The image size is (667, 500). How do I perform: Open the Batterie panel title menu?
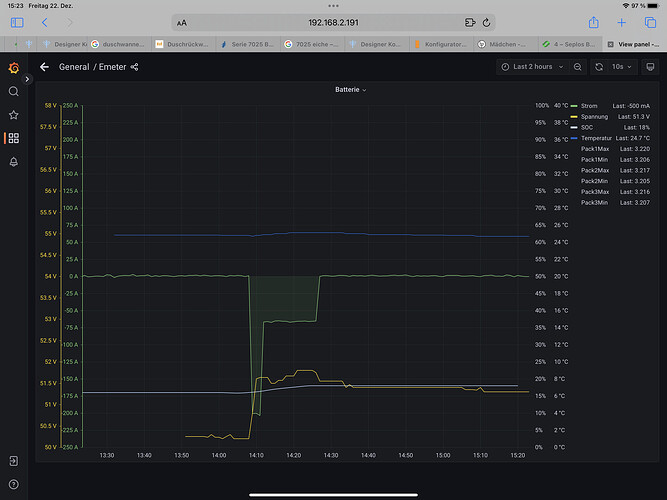[x=350, y=89]
